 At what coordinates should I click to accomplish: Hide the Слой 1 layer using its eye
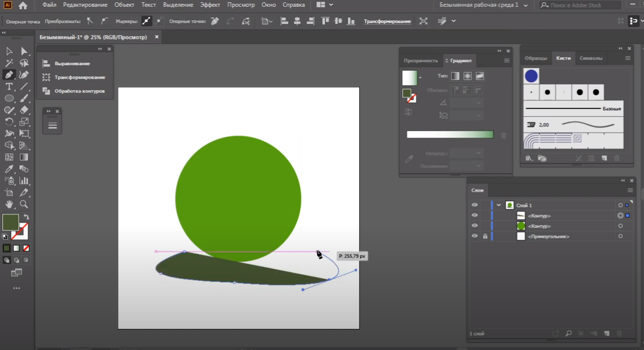click(x=474, y=205)
